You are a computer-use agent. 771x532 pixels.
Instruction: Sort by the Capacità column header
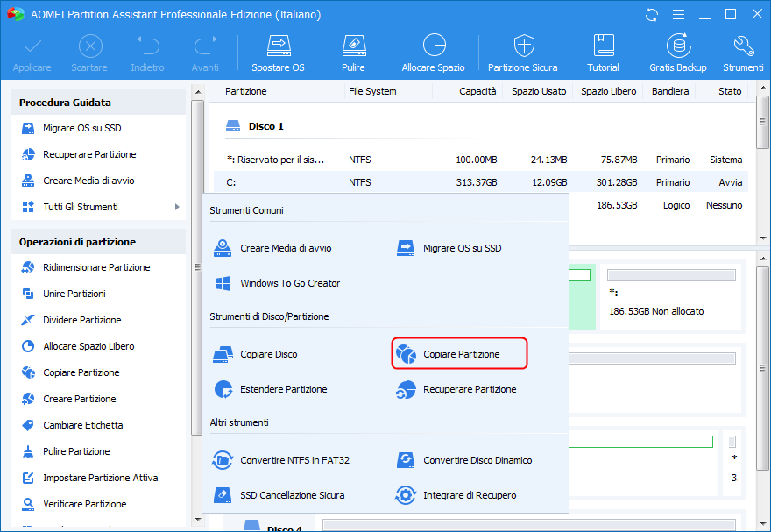[478, 91]
